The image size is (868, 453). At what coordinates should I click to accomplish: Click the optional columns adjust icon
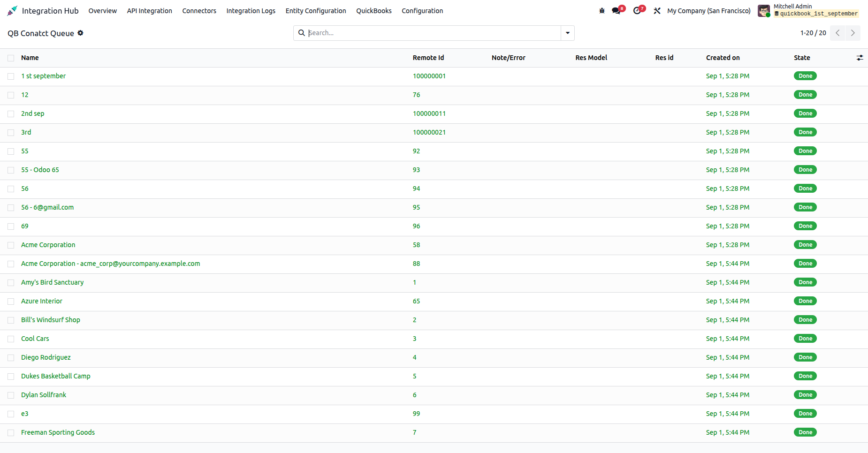[860, 58]
